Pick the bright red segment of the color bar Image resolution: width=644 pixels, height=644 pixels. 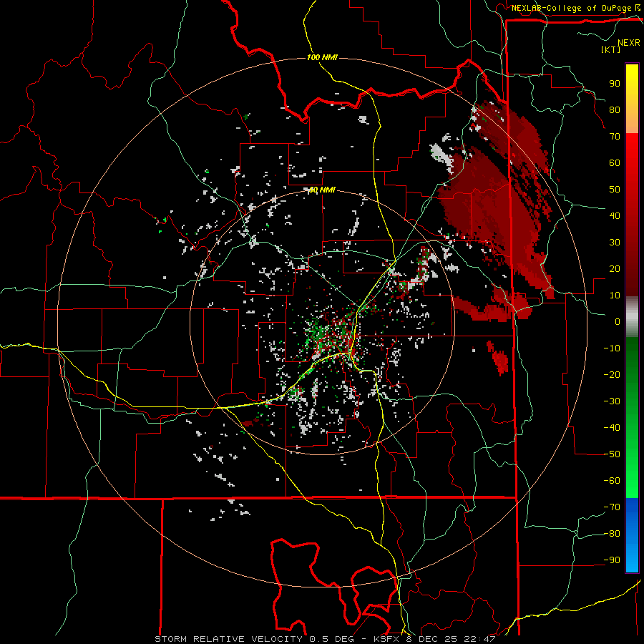(632, 172)
